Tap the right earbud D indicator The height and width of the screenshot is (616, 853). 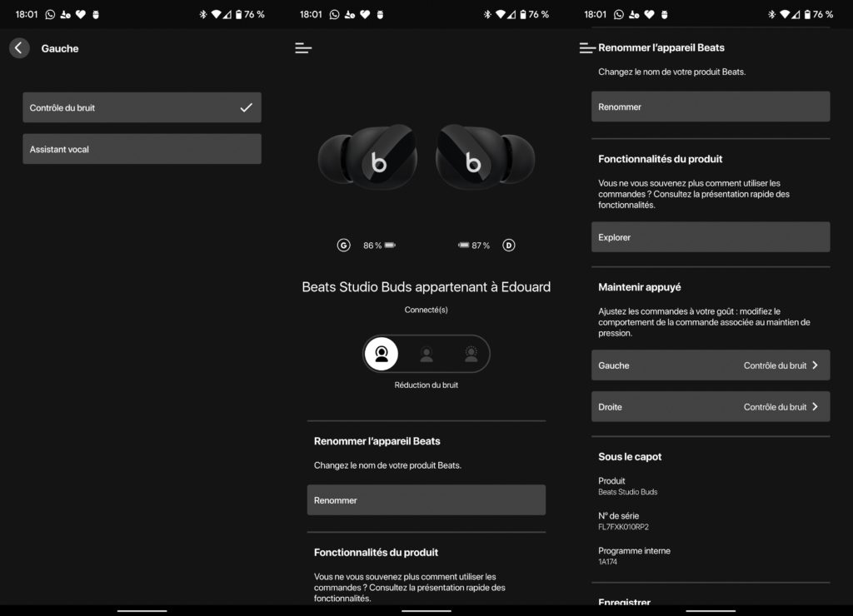(x=509, y=246)
